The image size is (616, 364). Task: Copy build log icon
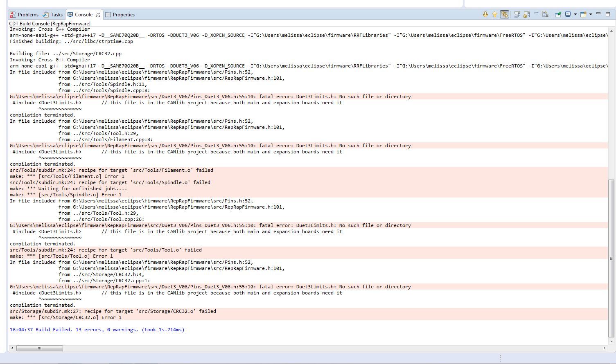[x=517, y=14]
